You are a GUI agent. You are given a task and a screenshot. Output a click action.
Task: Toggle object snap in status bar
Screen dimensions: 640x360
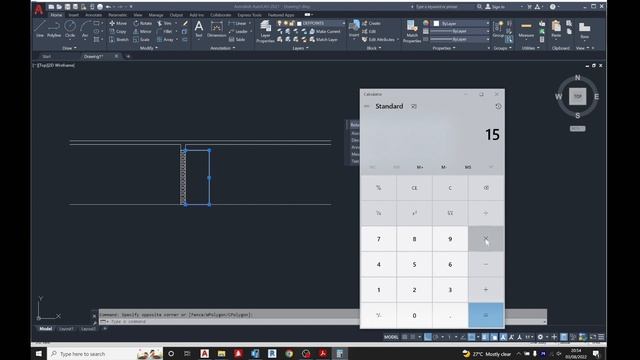[x=471, y=337]
